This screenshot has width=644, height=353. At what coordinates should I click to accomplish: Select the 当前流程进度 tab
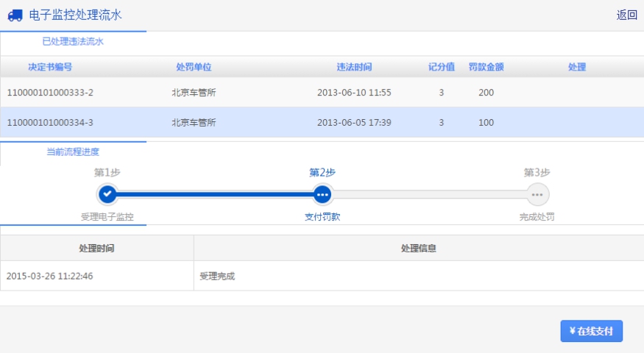click(73, 151)
